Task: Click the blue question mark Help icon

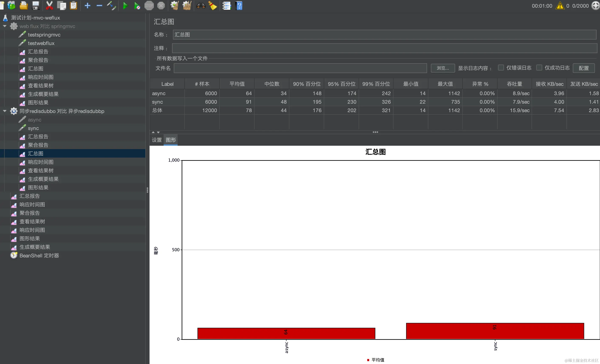Action: pyautogui.click(x=239, y=6)
